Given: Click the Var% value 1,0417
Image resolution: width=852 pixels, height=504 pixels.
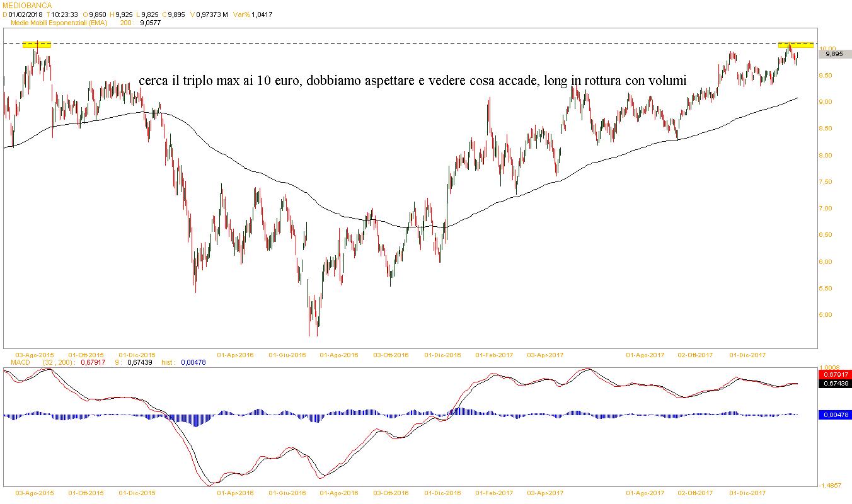Looking at the screenshot, I should 262,14.
